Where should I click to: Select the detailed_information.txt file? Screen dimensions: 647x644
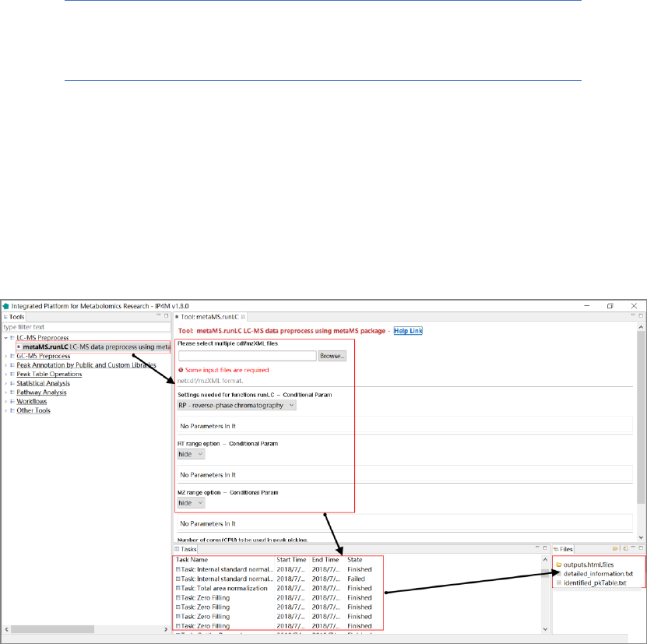coord(598,574)
